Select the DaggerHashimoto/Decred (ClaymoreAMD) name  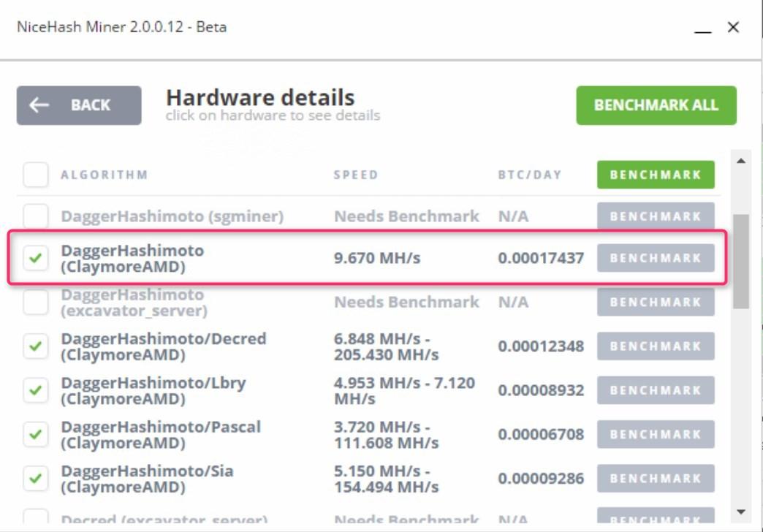[x=164, y=346]
